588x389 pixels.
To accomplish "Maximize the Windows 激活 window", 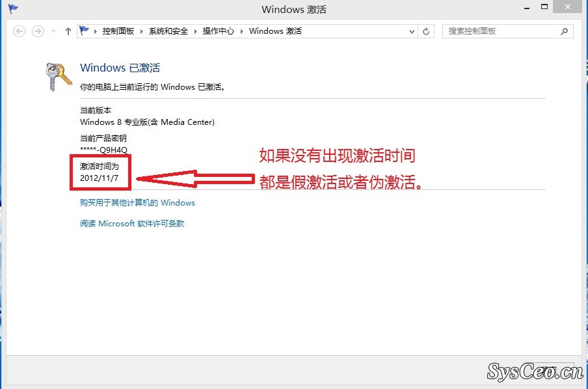I will 544,7.
